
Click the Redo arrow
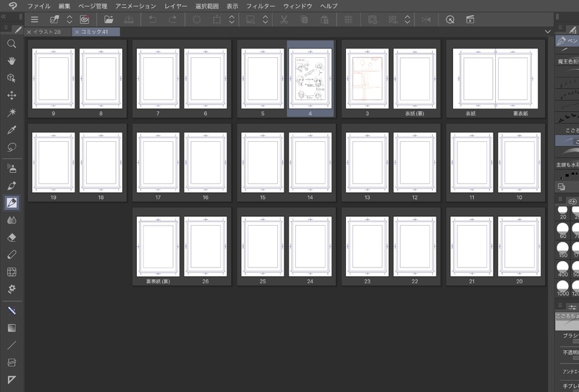[x=172, y=20]
